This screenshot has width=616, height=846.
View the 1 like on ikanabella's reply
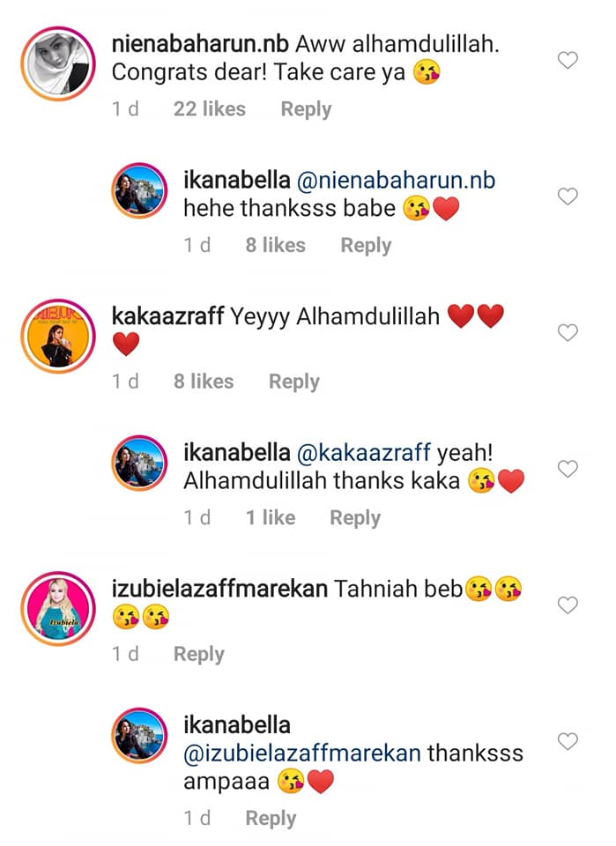click(x=271, y=517)
